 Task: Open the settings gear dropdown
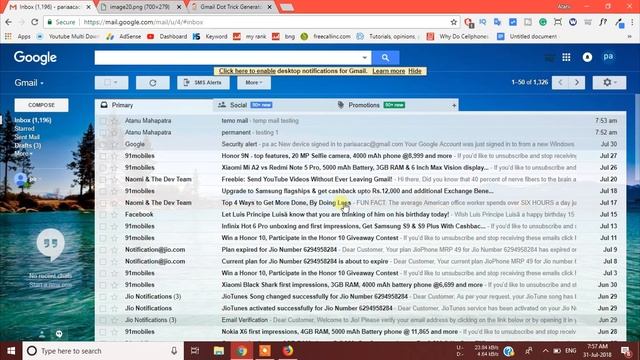click(x=609, y=82)
